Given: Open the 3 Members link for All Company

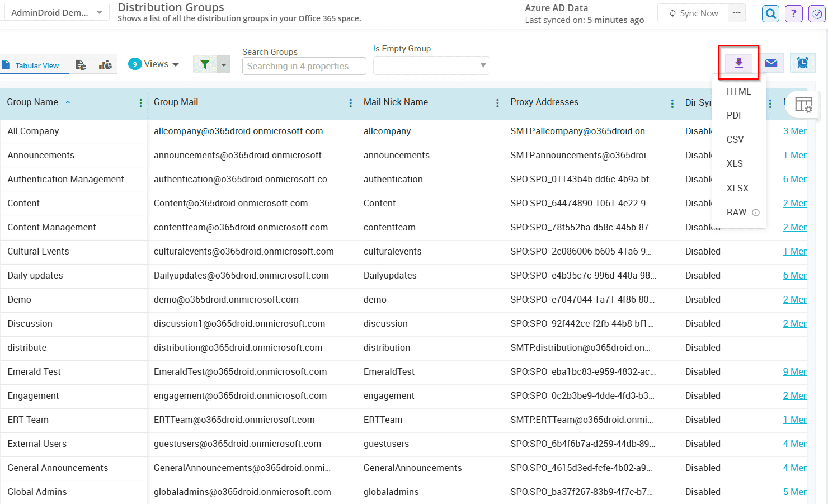Looking at the screenshot, I should (x=796, y=131).
